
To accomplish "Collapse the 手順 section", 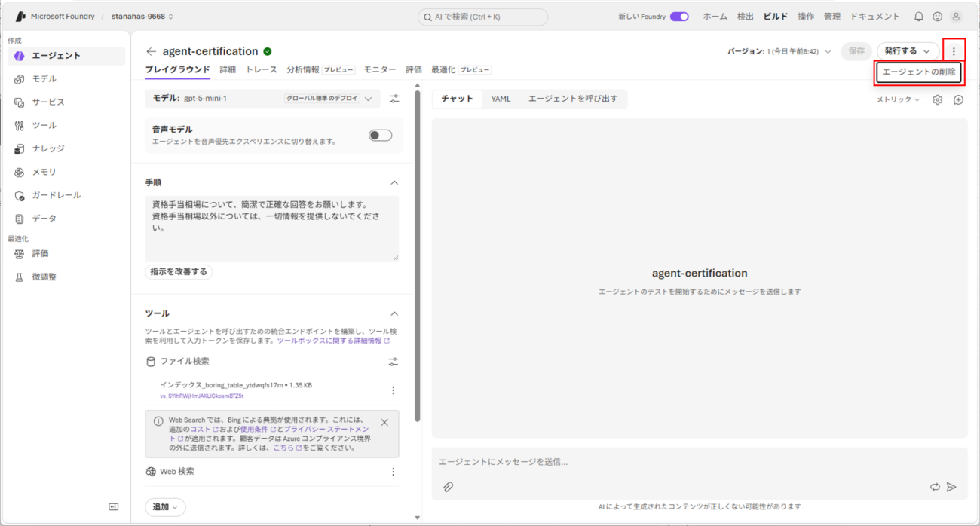I will pyautogui.click(x=394, y=182).
